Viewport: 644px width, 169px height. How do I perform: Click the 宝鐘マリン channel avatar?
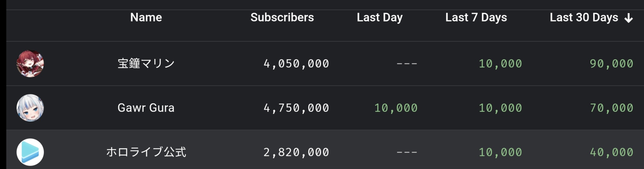[30, 63]
